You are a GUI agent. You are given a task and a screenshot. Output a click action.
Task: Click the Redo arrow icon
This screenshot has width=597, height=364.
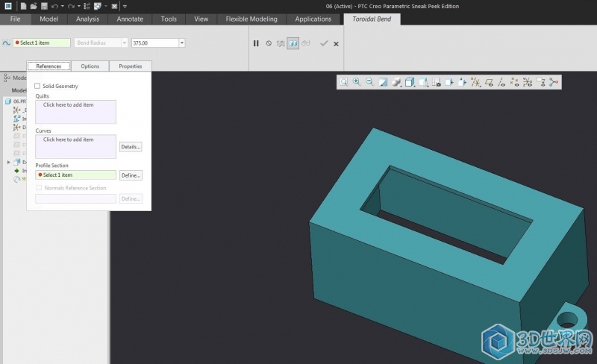[71, 6]
